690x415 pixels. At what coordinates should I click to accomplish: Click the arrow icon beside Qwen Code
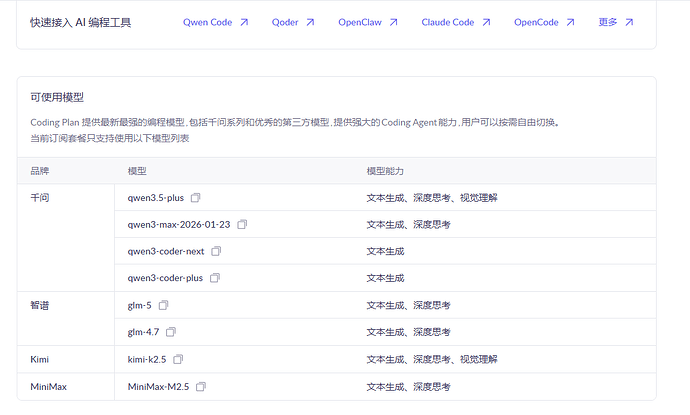pos(244,22)
